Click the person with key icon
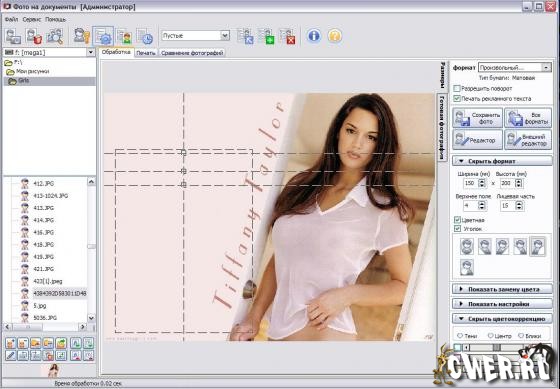This screenshot has width=560, height=389. tap(82, 36)
